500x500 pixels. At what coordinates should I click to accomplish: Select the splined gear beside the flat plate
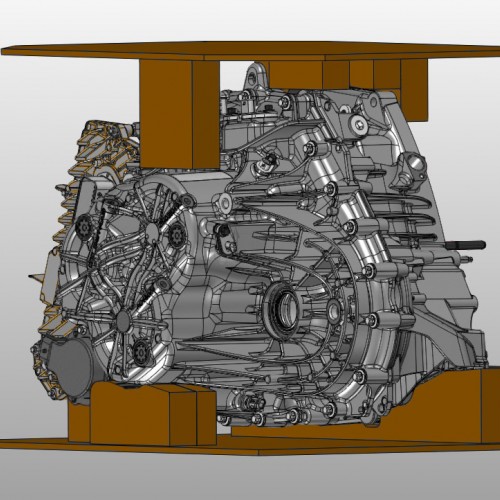[x=84, y=226]
